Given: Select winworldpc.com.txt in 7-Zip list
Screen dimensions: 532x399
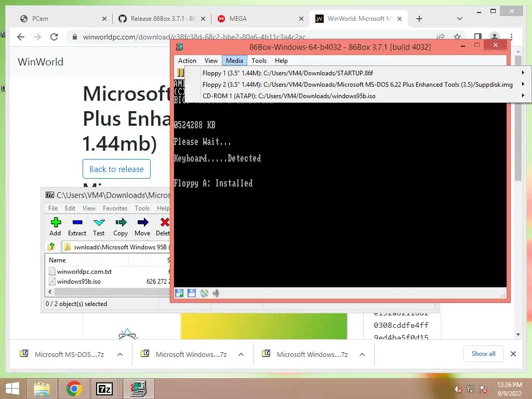Looking at the screenshot, I should 84,271.
